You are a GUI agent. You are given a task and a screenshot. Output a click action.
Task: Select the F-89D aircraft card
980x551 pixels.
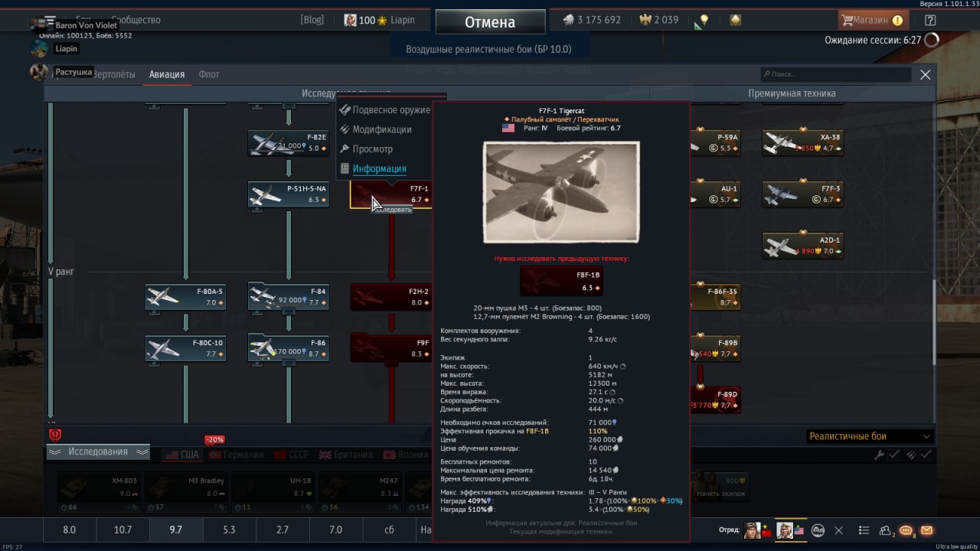click(716, 399)
